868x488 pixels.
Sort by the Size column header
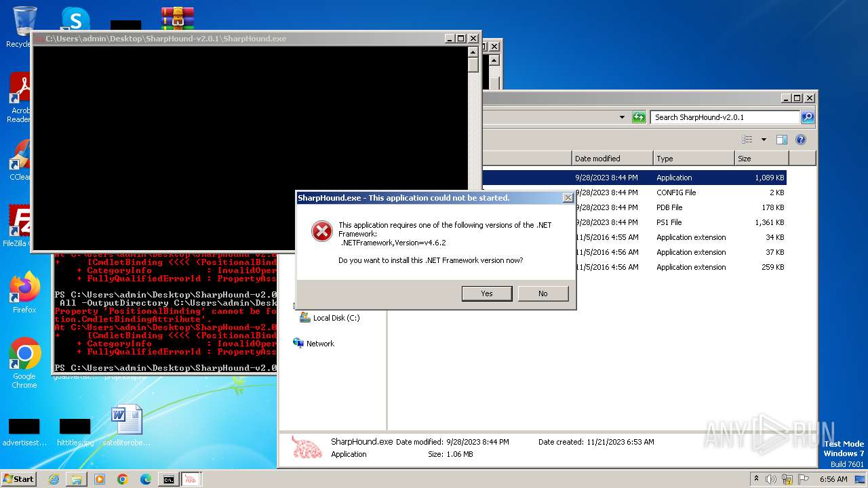pos(762,159)
